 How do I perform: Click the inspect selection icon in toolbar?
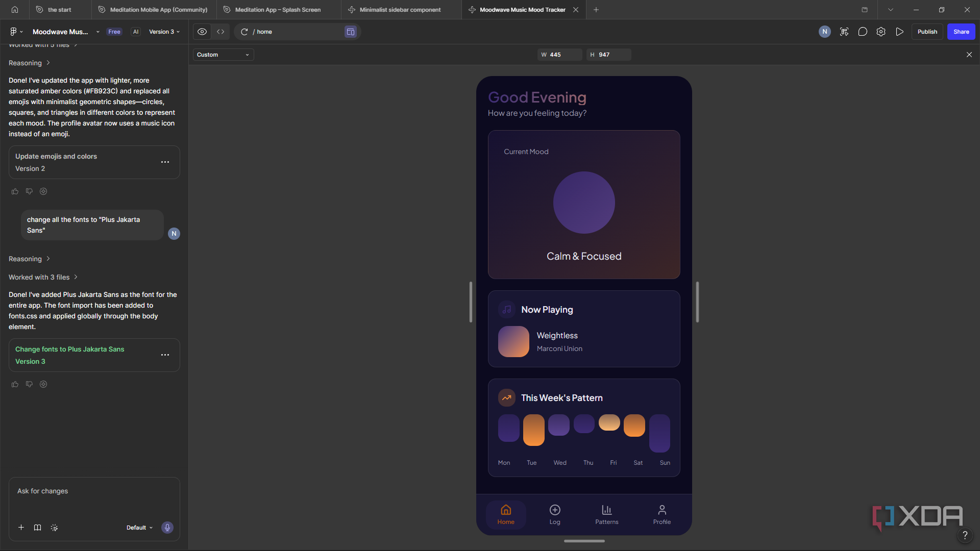[x=844, y=32]
